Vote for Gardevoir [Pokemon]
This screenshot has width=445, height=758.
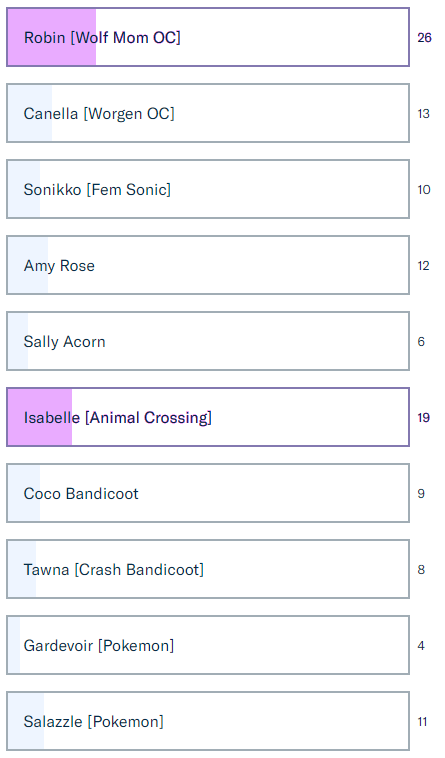coord(208,645)
